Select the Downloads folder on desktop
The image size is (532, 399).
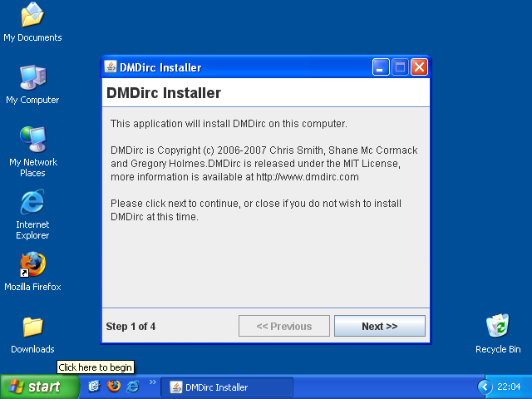[x=32, y=335]
